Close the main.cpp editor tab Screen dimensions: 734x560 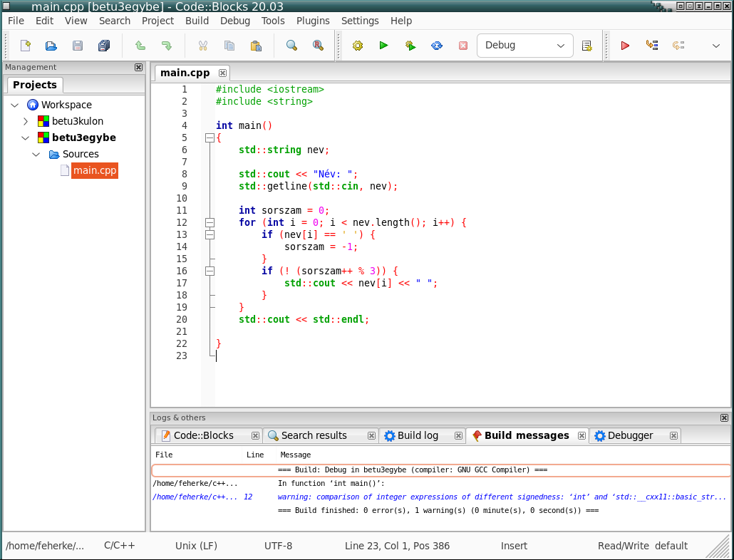[x=223, y=73]
